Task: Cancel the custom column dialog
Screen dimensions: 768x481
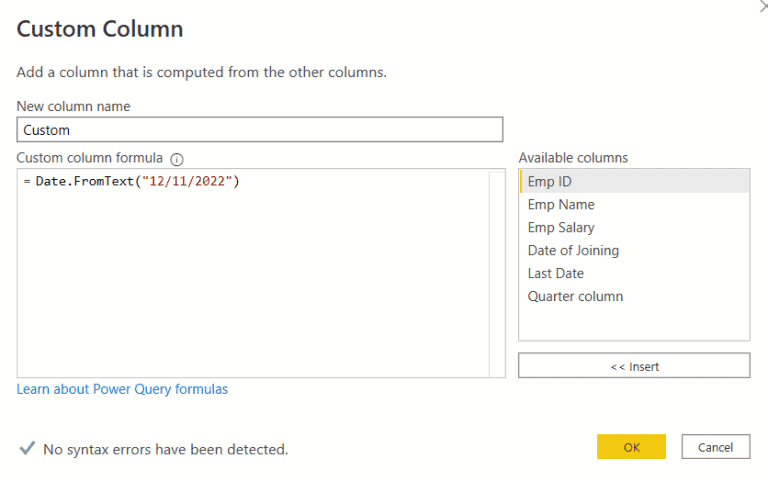Action: 716,447
